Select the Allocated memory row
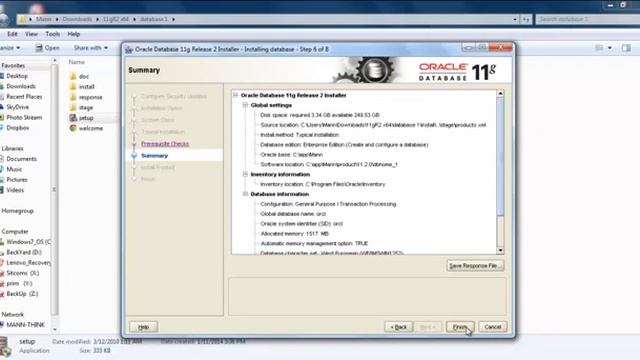 click(294, 233)
